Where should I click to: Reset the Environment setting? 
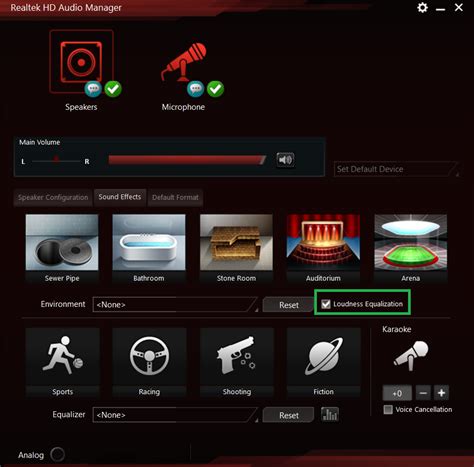[x=289, y=305]
